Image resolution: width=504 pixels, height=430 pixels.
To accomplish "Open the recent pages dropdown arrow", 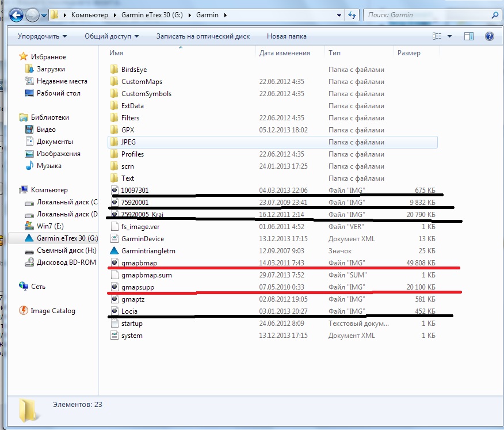I will (x=44, y=15).
